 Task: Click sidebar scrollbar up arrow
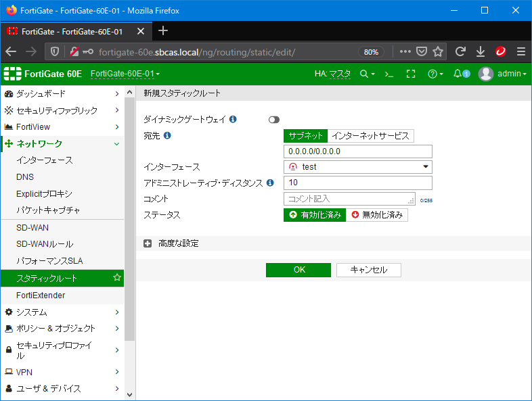129,92
